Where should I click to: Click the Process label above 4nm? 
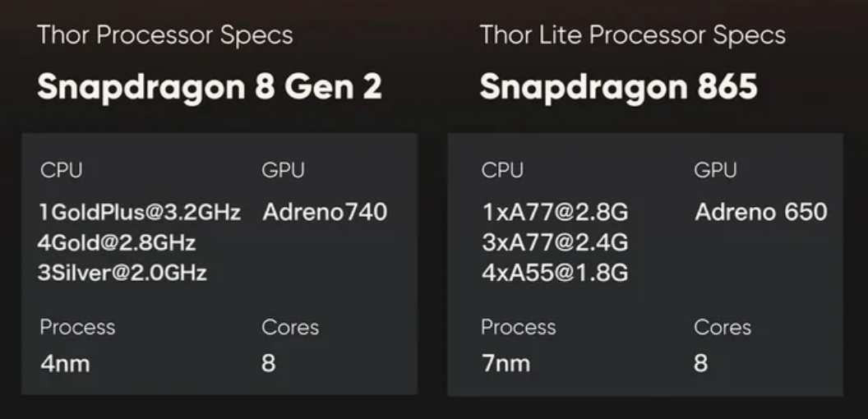click(x=77, y=327)
